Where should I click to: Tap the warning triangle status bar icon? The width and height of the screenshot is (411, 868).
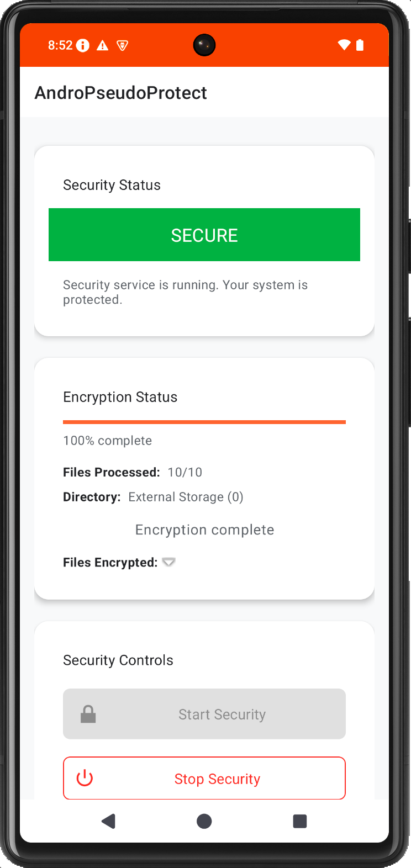(103, 45)
